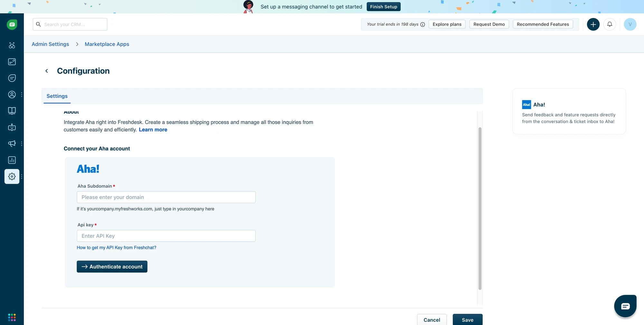Click the trial info icon
The width and height of the screenshot is (644, 325).
(422, 24)
